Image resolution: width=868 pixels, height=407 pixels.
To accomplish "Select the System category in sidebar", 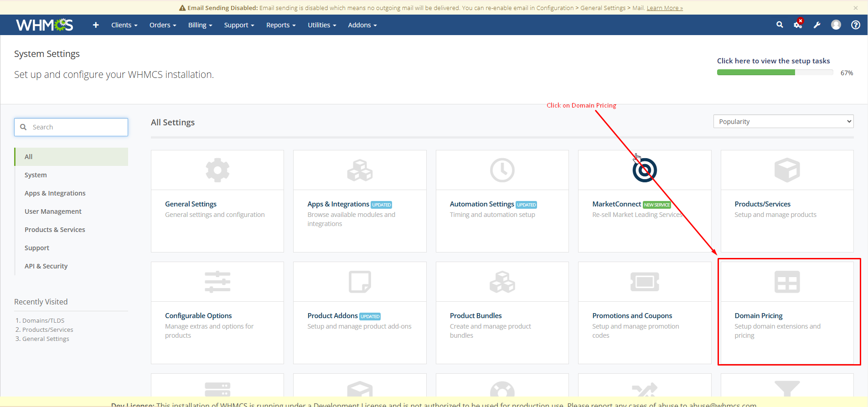I will tap(36, 175).
